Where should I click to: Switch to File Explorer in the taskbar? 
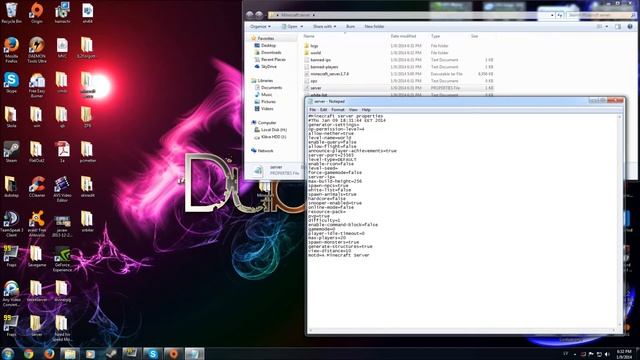(x=70, y=353)
